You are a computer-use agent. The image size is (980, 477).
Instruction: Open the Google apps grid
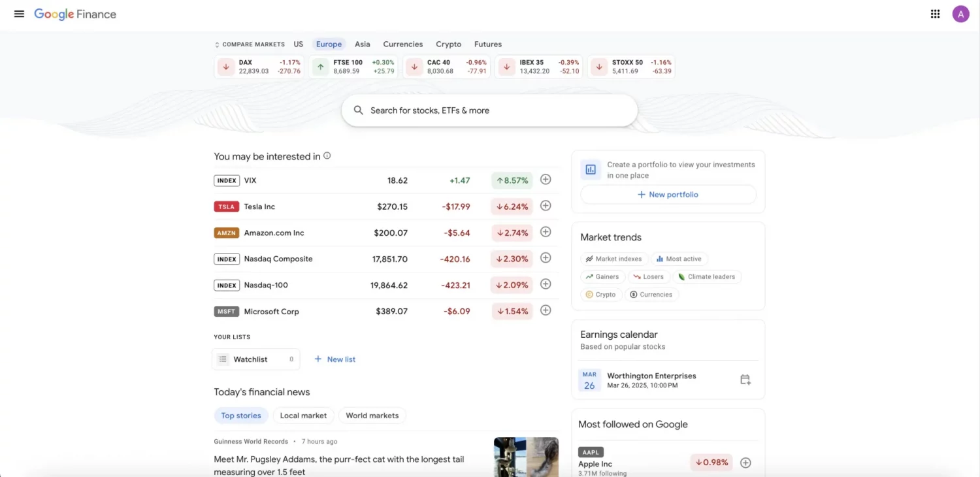[935, 14]
